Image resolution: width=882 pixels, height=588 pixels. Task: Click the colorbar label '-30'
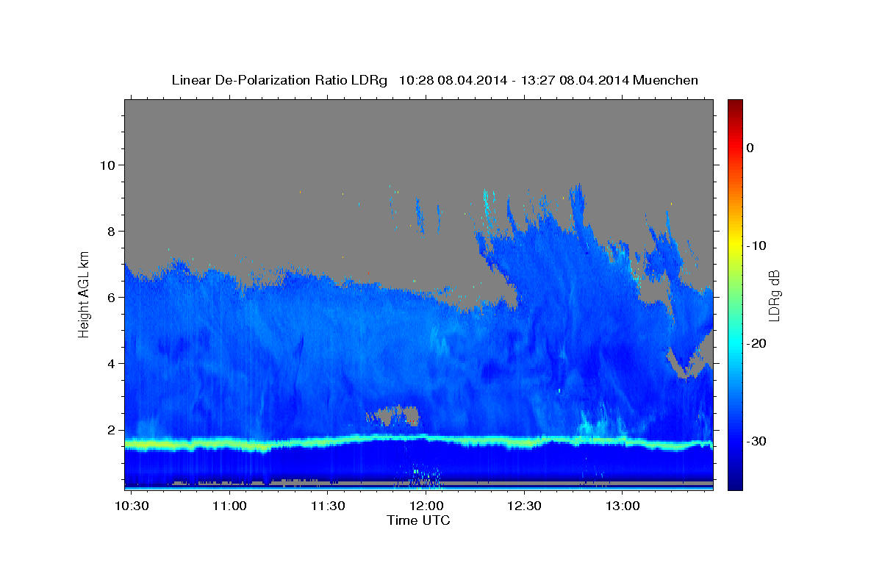pyautogui.click(x=757, y=441)
